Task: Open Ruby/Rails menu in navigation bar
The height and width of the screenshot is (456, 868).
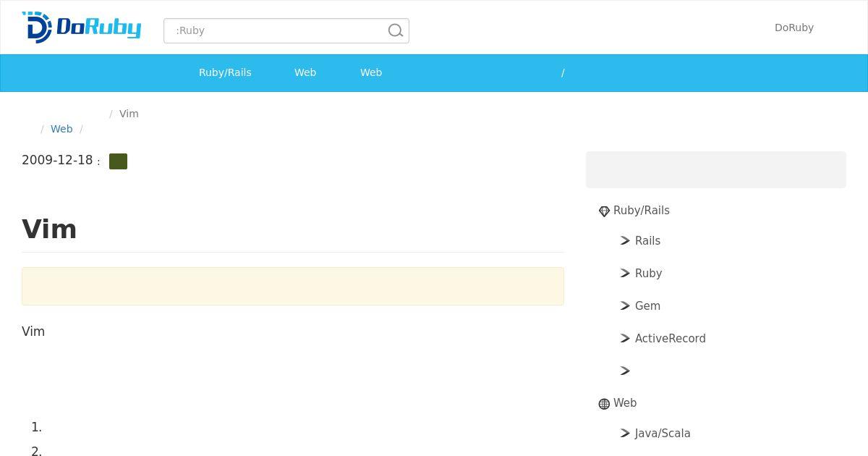Action: point(225,72)
